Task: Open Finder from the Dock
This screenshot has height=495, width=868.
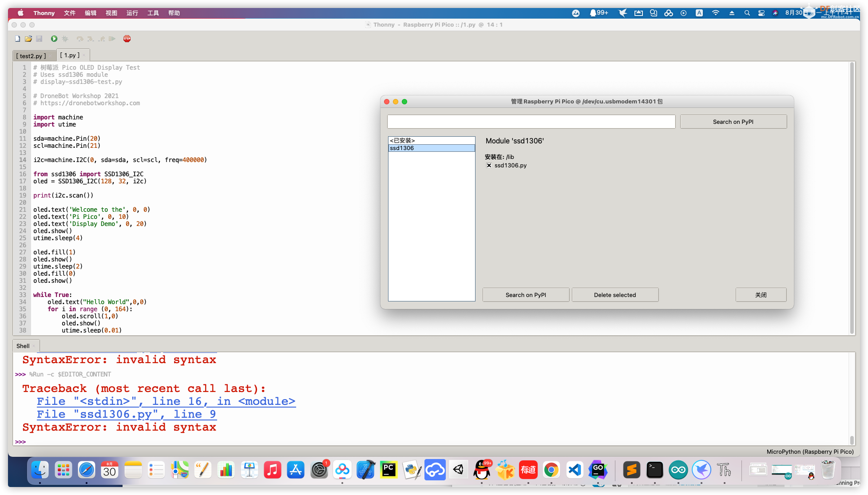Action: click(40, 470)
